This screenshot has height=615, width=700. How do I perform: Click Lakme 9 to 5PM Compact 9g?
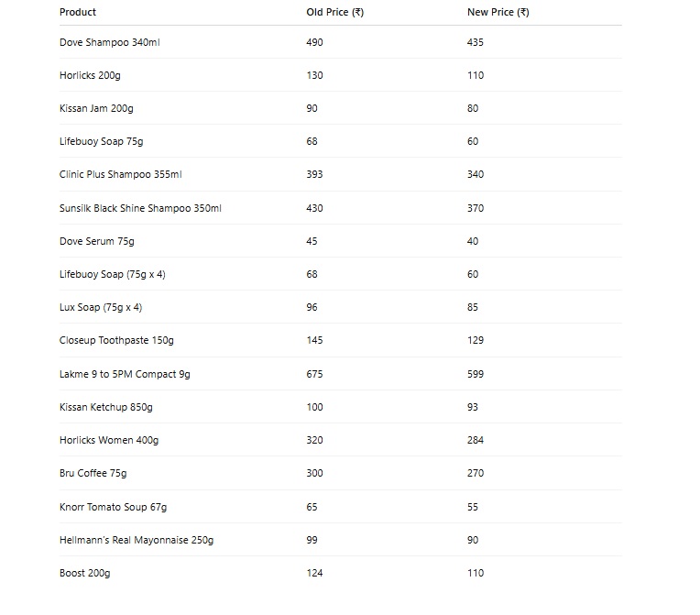click(125, 374)
